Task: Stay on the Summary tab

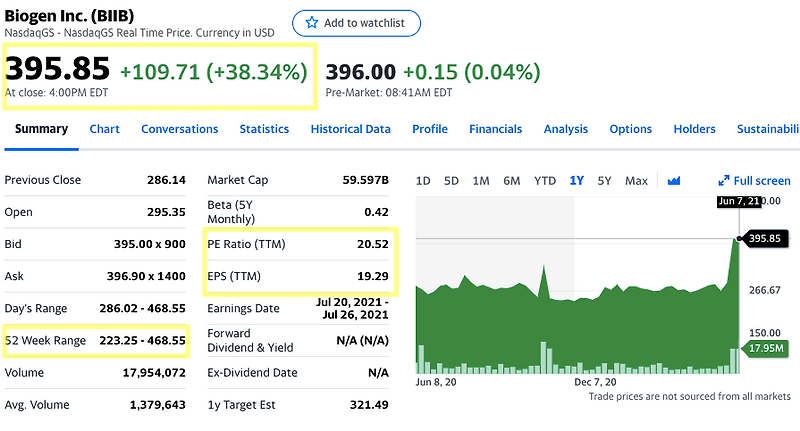Action: 41,129
